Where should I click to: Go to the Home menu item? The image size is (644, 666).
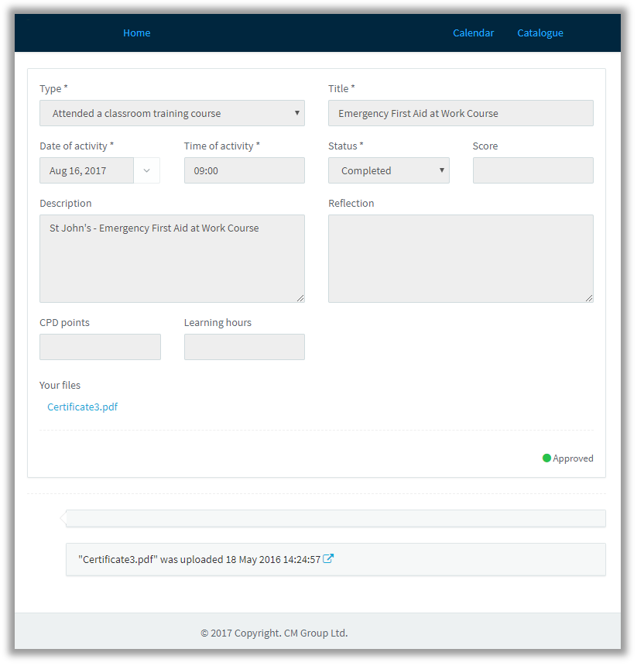click(x=137, y=33)
